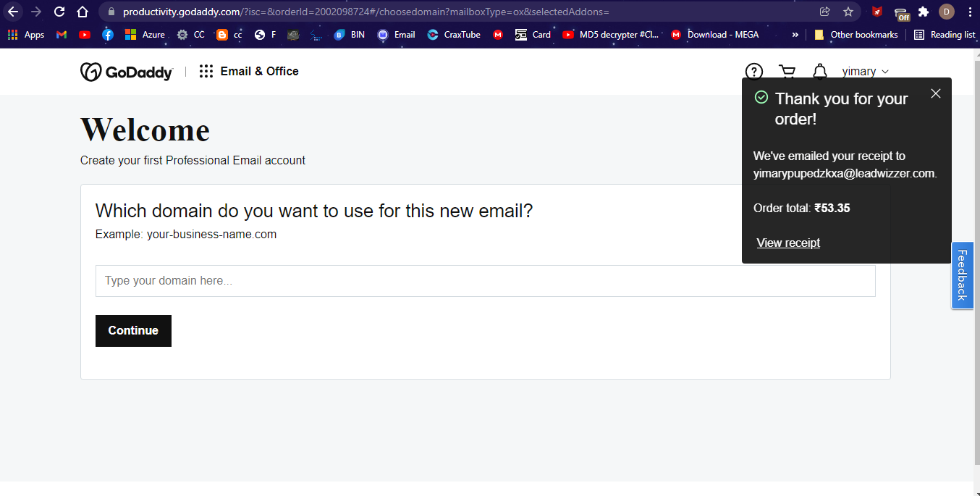The image size is (980, 496).
Task: Open the Other bookmarks folder
Action: [x=856, y=34]
